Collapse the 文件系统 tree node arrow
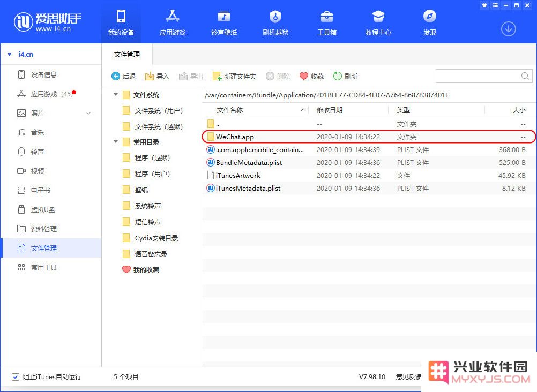537x392 pixels. 116,94
